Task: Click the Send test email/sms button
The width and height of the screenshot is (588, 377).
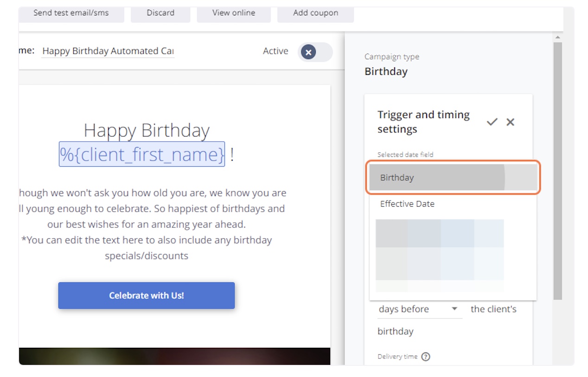Action: 71,13
